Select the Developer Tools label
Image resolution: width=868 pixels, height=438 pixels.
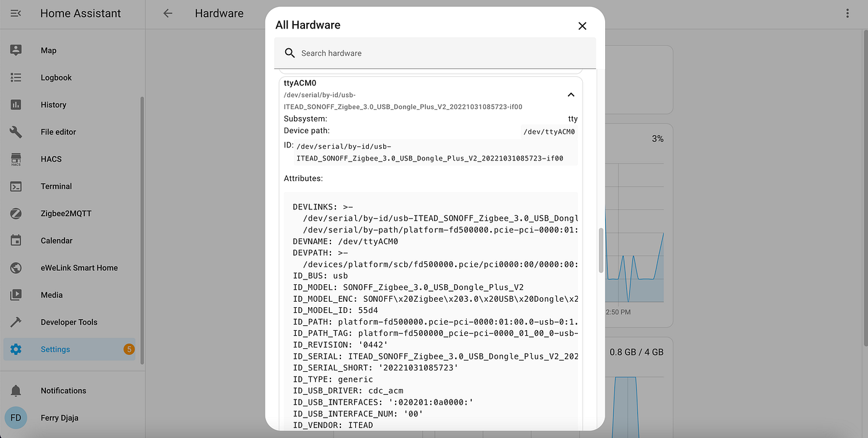[69, 322]
